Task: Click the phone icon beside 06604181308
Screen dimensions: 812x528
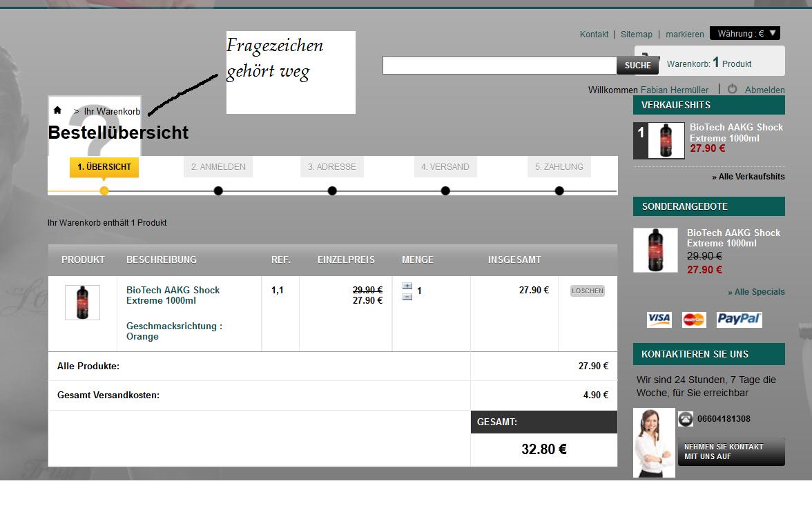Action: tap(686, 419)
